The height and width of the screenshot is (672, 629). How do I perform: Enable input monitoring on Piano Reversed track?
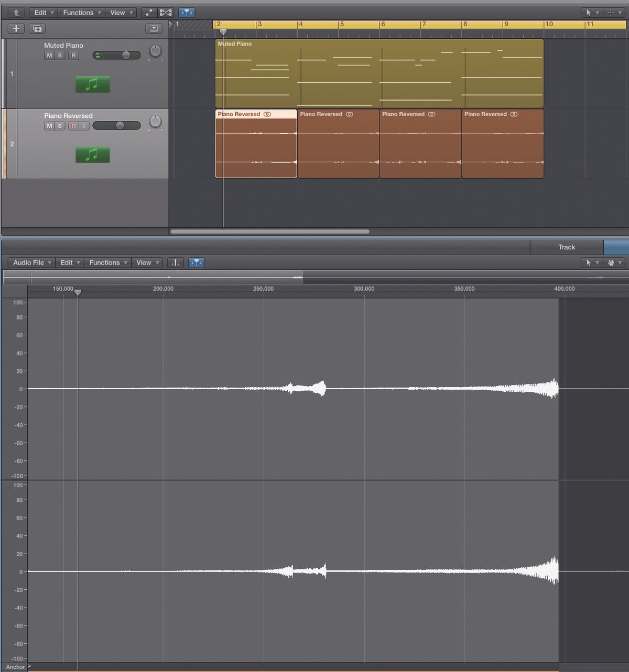tap(83, 126)
